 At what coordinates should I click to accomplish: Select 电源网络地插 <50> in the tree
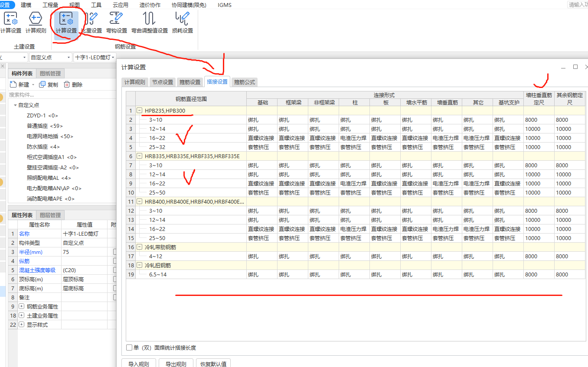coord(50,136)
